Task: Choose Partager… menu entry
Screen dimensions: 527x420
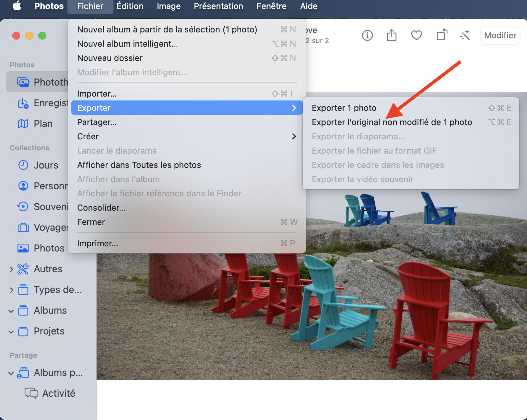Action: tap(187, 122)
